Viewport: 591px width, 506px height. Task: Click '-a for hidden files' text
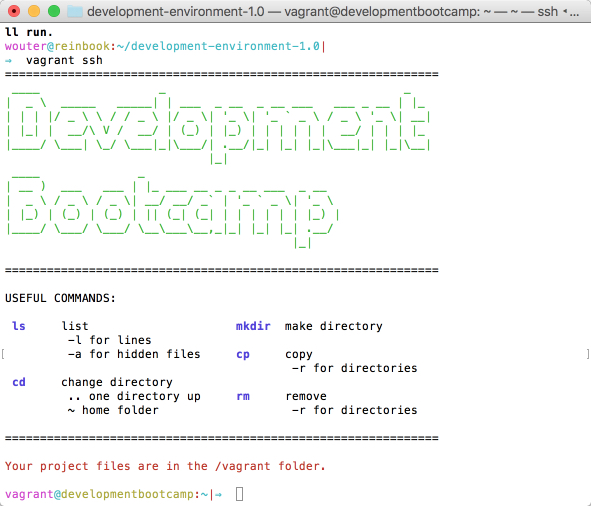click(x=134, y=354)
